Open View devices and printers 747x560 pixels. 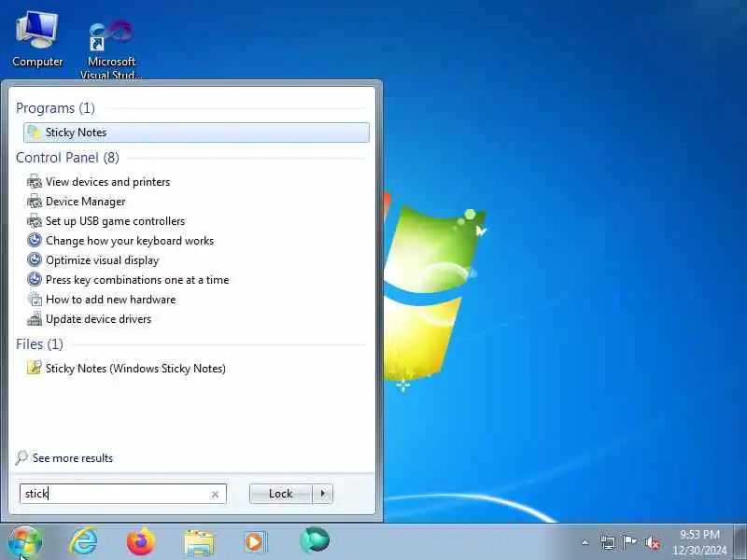[x=107, y=182]
